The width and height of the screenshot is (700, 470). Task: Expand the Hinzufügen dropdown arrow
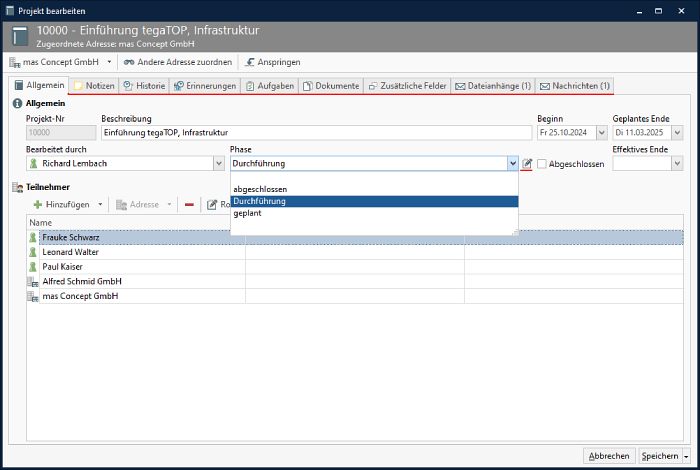tap(100, 204)
